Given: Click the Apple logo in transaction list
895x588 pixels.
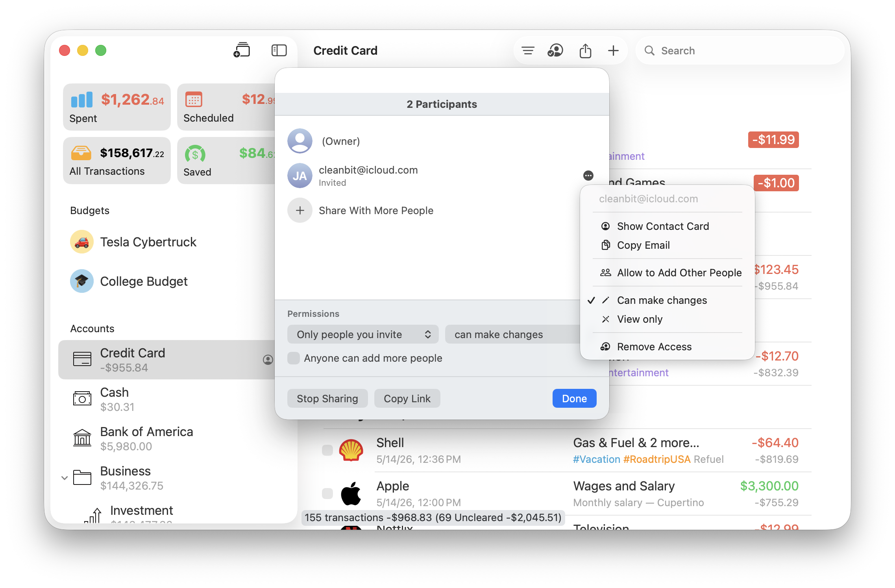Looking at the screenshot, I should point(351,493).
